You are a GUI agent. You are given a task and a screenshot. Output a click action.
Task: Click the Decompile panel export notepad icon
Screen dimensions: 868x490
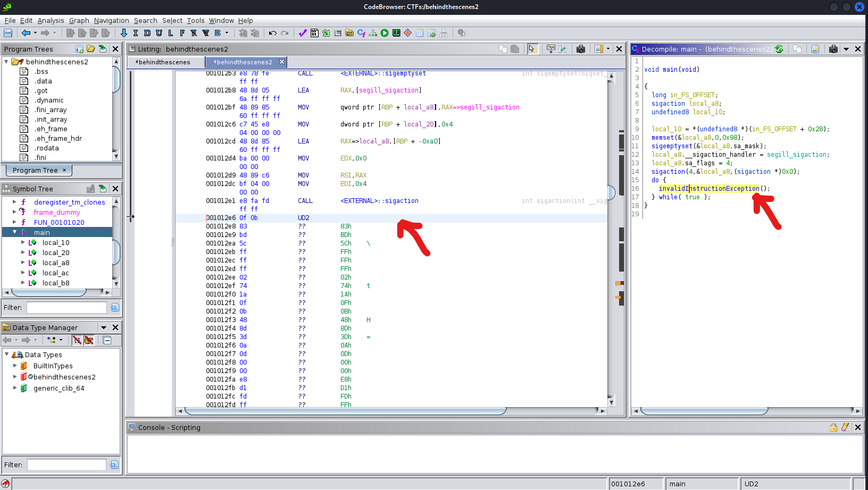coord(815,49)
